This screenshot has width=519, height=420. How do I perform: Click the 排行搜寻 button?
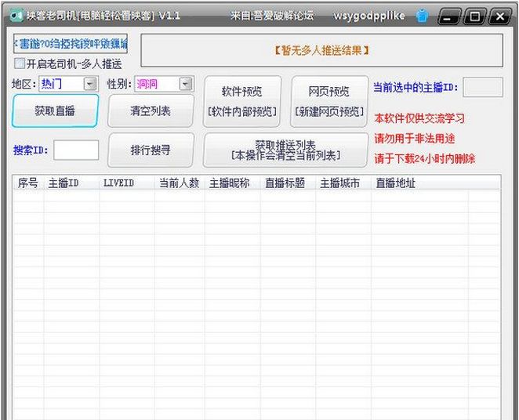[151, 150]
